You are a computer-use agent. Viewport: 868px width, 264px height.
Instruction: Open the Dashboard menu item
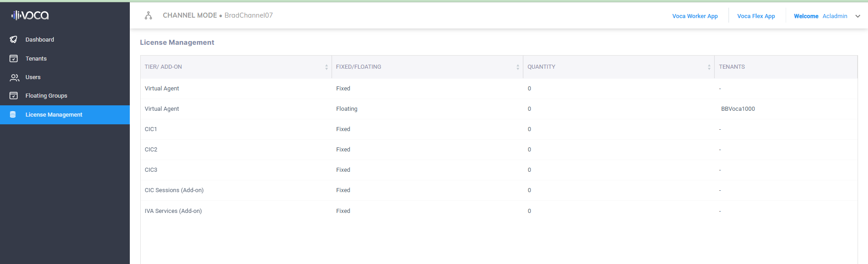(40, 40)
